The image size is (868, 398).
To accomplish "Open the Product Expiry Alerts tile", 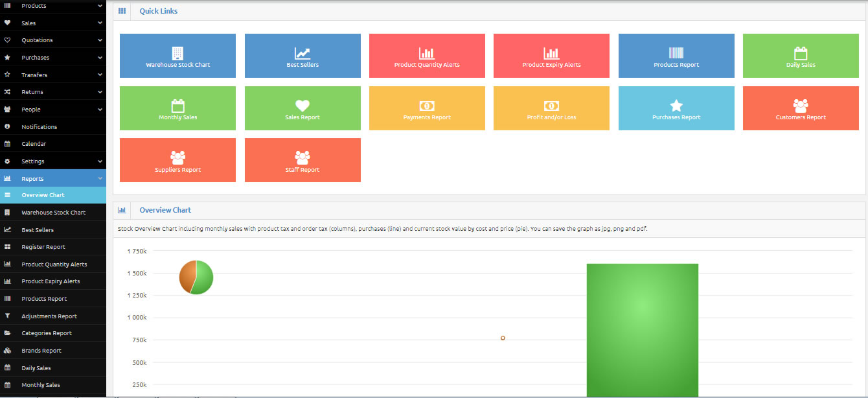I will pos(551,56).
